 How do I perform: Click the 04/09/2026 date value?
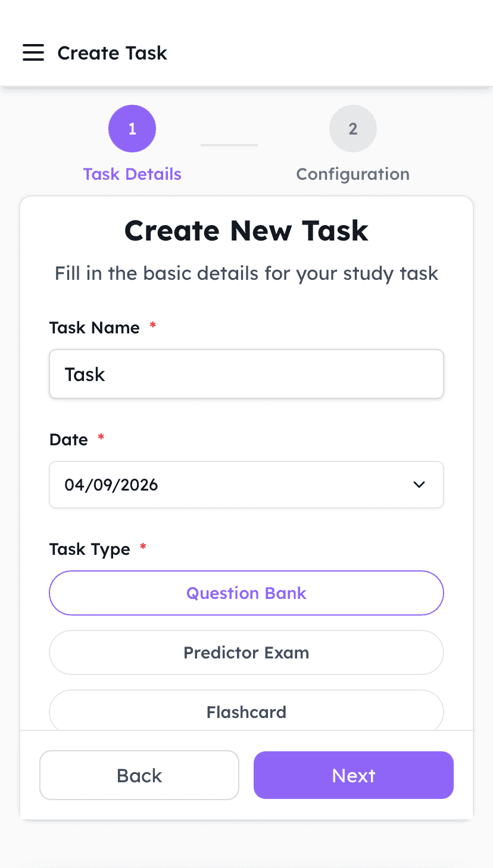111,485
